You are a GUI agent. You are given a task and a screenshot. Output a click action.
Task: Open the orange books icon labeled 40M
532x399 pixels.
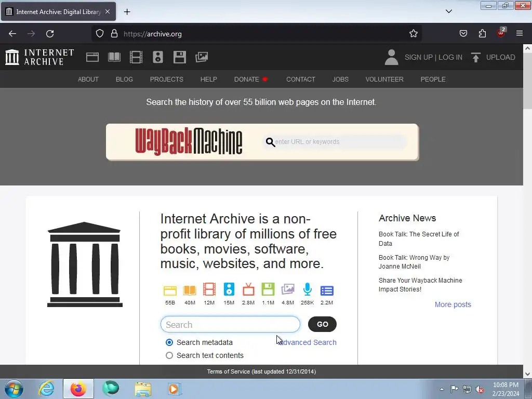tap(190, 290)
